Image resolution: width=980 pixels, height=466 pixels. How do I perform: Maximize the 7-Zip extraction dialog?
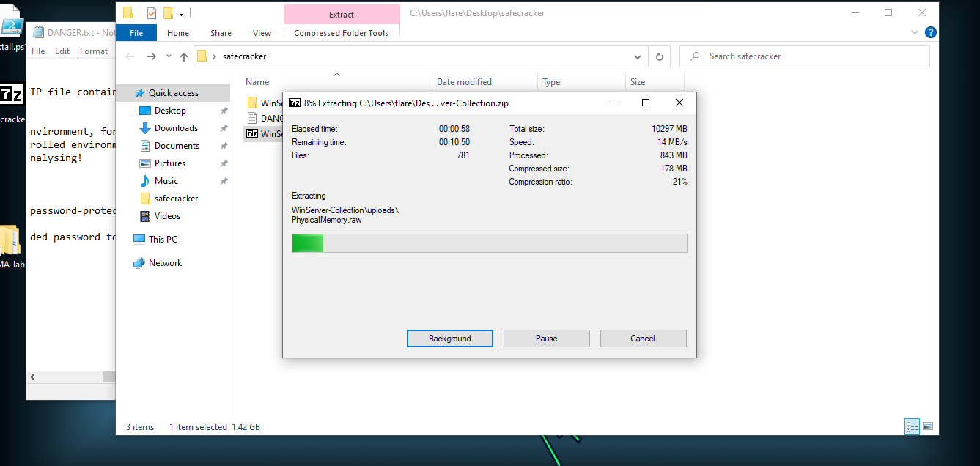coord(646,103)
